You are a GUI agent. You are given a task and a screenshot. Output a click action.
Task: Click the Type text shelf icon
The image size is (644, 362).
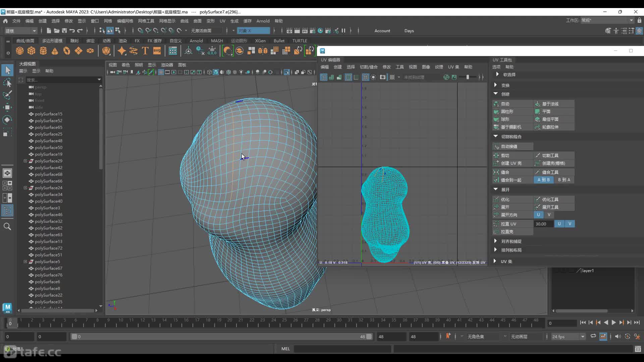tap(145, 51)
